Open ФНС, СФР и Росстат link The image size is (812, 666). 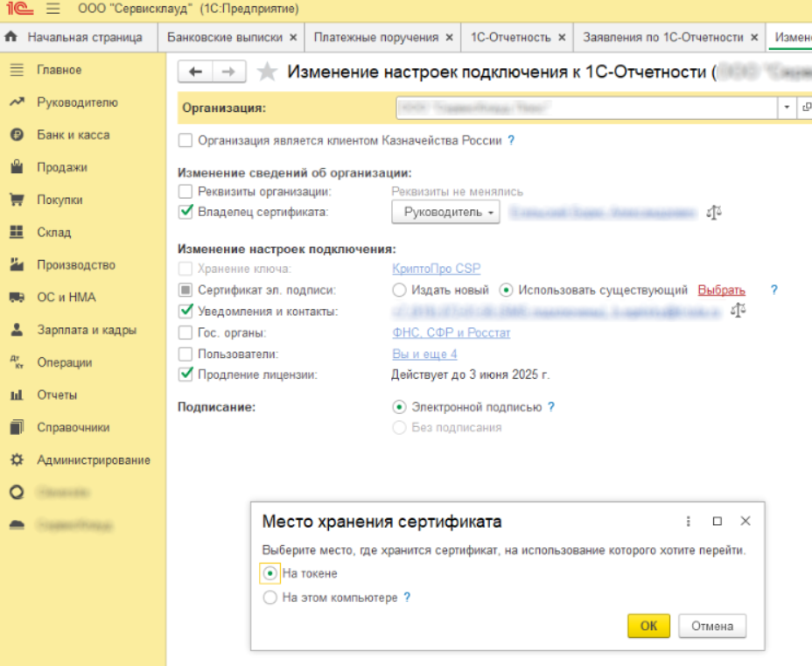(x=451, y=333)
